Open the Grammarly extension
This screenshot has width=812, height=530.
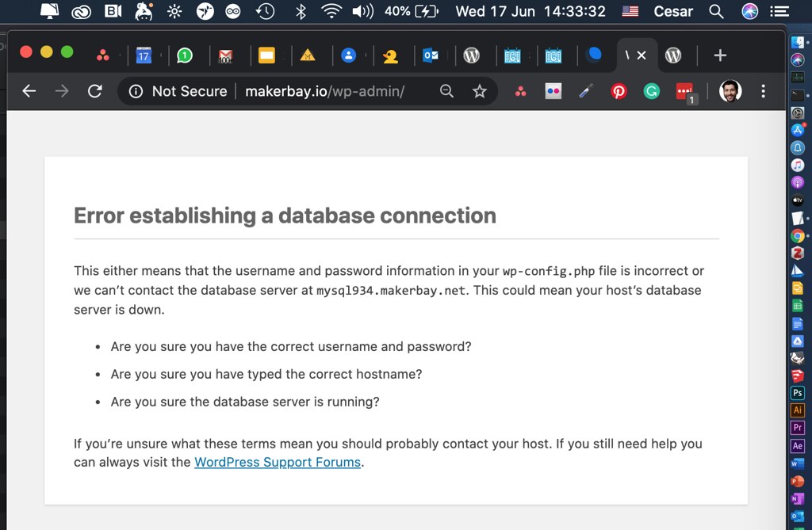[x=651, y=91]
